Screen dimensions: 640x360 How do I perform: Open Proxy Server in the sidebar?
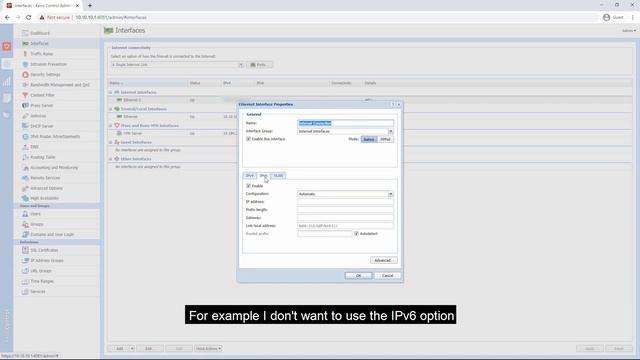[41, 106]
